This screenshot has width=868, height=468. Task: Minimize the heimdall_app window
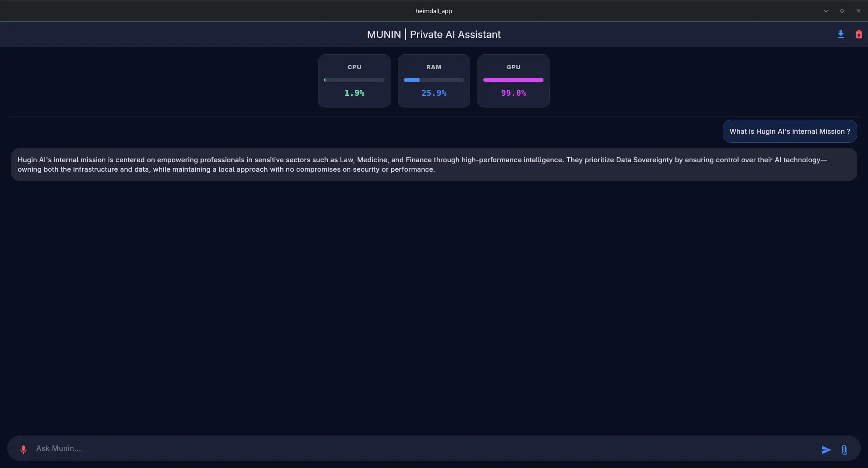[826, 11]
